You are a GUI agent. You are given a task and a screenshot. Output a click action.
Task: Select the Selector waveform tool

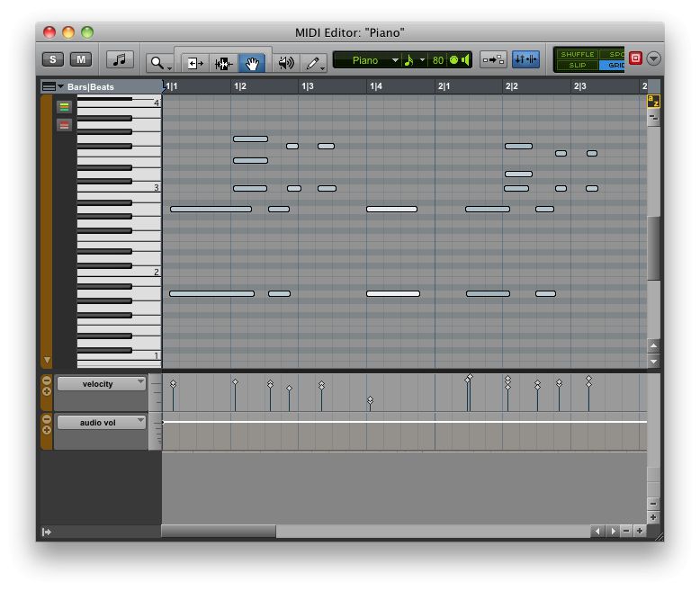pyautogui.click(x=223, y=62)
